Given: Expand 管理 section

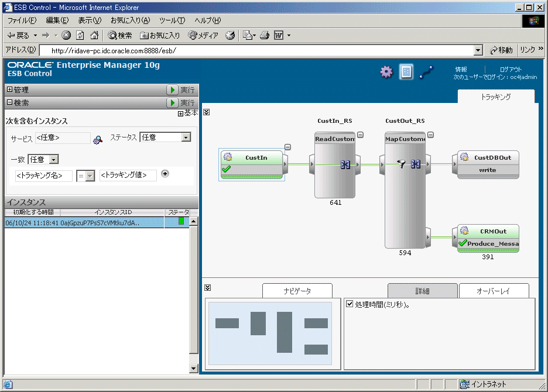Looking at the screenshot, I should pos(10,90).
